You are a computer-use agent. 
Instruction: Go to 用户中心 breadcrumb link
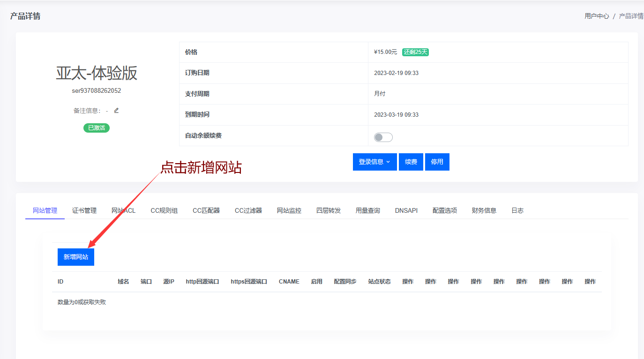click(597, 16)
